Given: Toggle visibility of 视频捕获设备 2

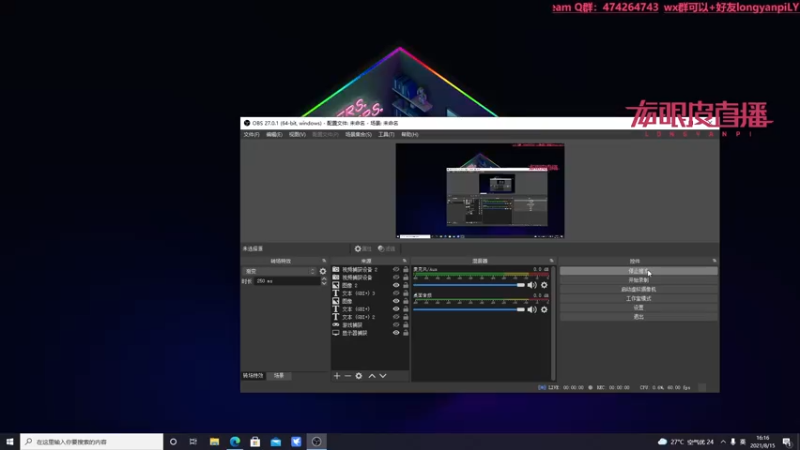Looking at the screenshot, I should (396, 269).
